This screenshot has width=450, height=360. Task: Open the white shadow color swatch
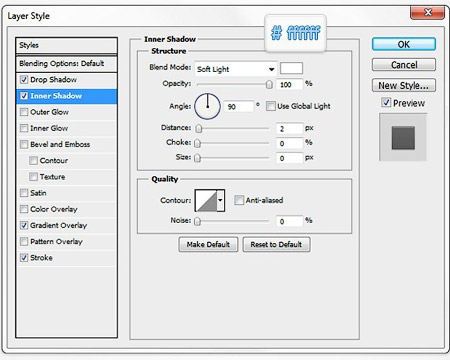pos(291,68)
